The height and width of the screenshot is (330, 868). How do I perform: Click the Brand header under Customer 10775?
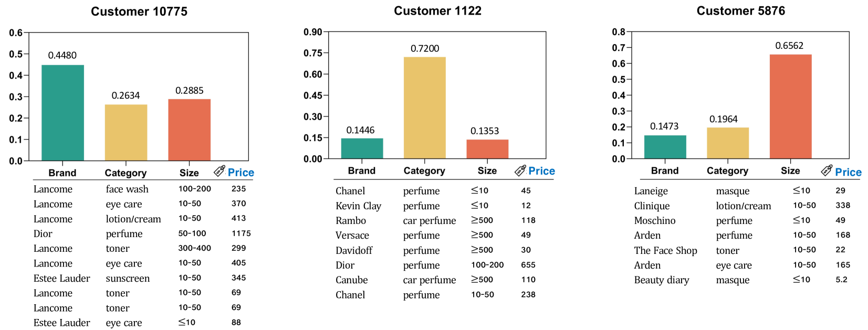62,173
